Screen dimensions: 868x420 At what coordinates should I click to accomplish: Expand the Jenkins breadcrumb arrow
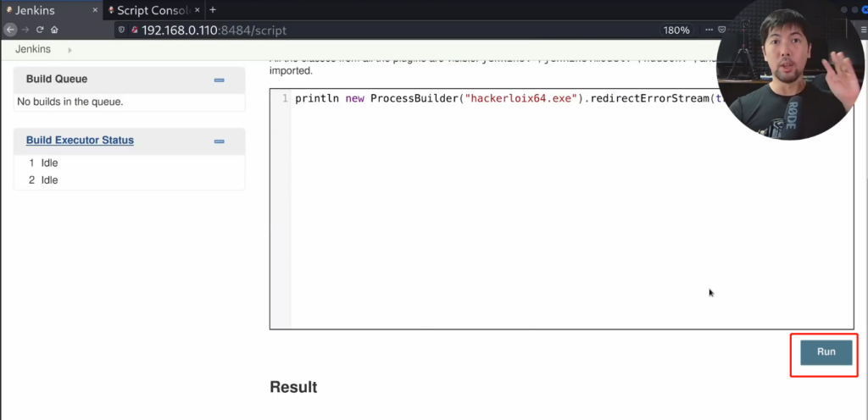tap(70, 50)
